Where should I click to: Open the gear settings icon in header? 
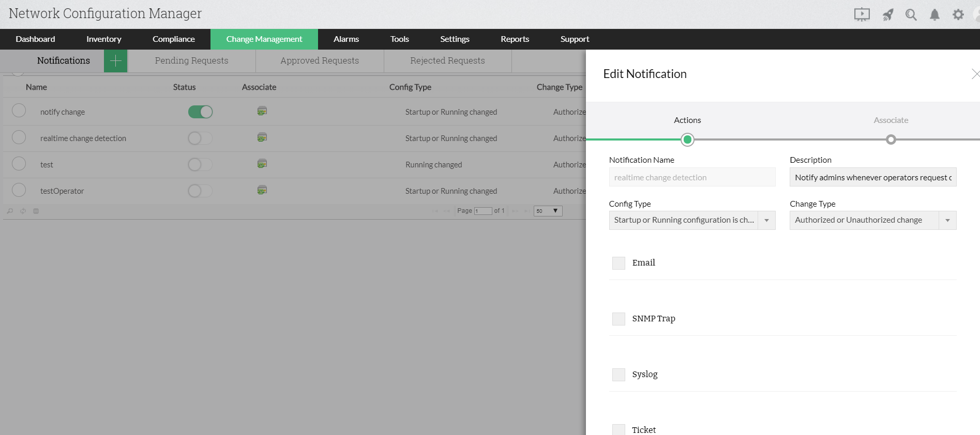[x=958, y=14]
